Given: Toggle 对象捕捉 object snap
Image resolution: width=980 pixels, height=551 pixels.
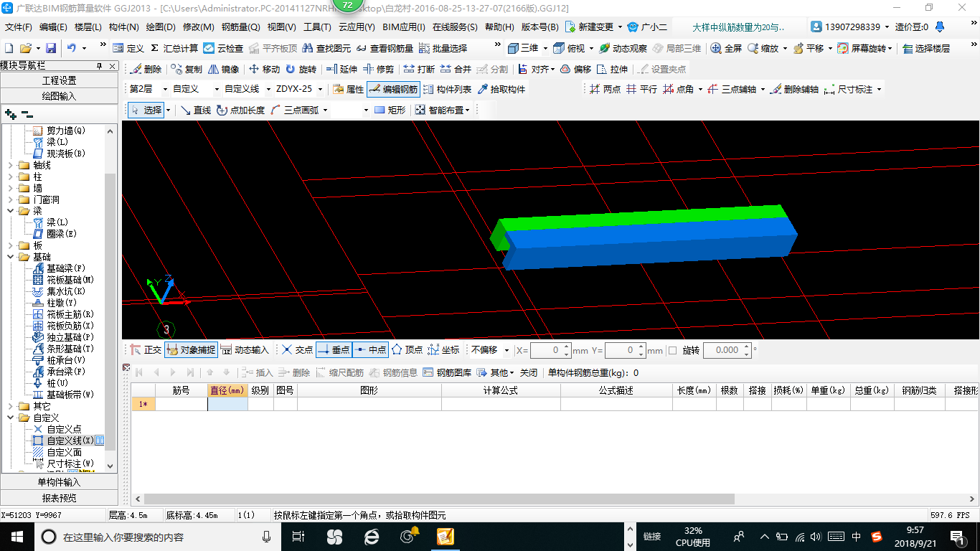Looking at the screenshot, I should [190, 350].
